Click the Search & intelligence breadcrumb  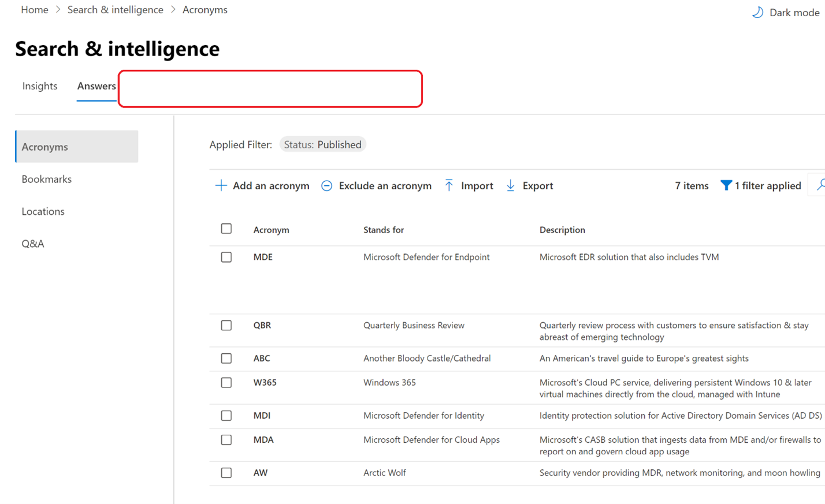pyautogui.click(x=115, y=9)
